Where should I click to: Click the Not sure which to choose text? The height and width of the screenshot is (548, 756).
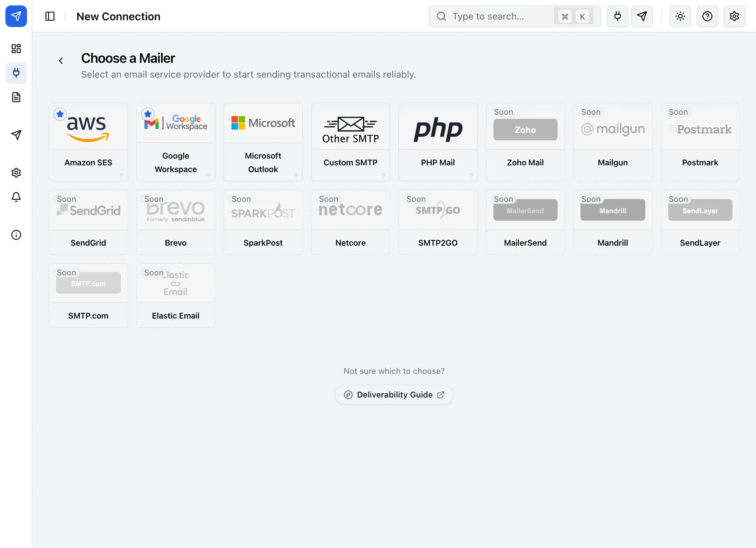[x=394, y=371]
